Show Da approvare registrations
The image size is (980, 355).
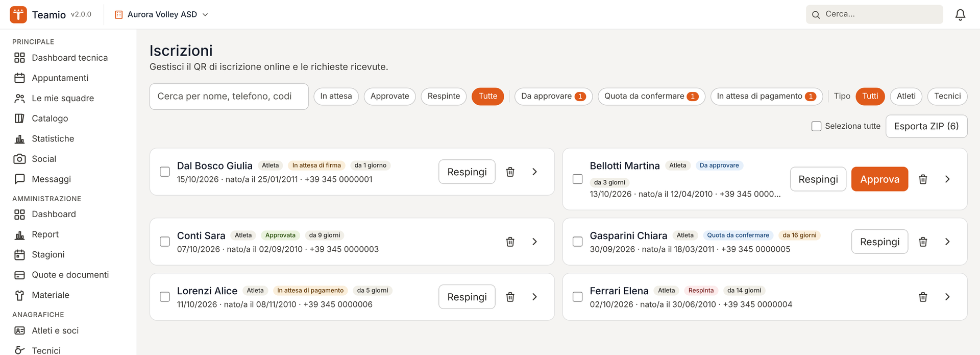[x=553, y=97]
